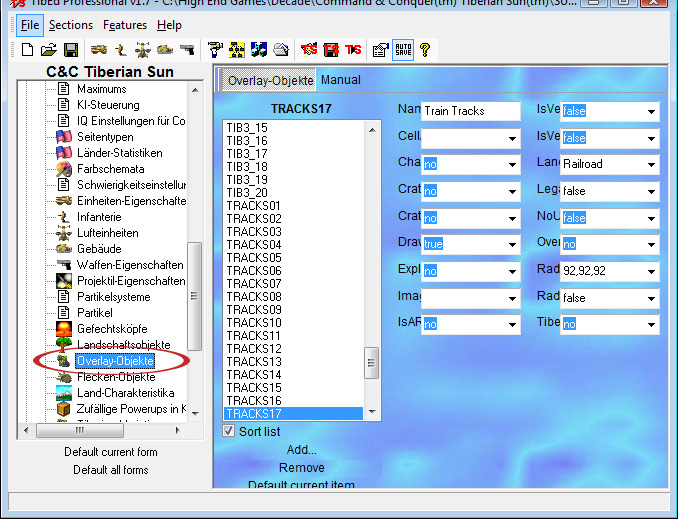Click overlay list scroll down arrow

372,412
